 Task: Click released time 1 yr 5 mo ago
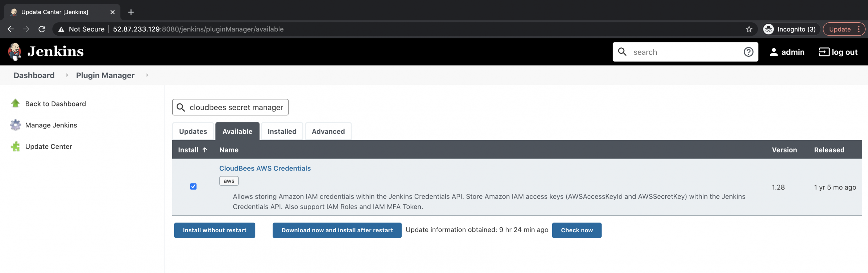click(835, 187)
